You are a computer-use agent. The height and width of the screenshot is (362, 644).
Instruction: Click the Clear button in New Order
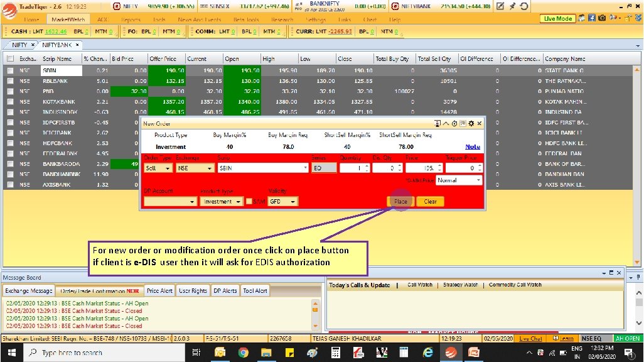[x=430, y=202]
